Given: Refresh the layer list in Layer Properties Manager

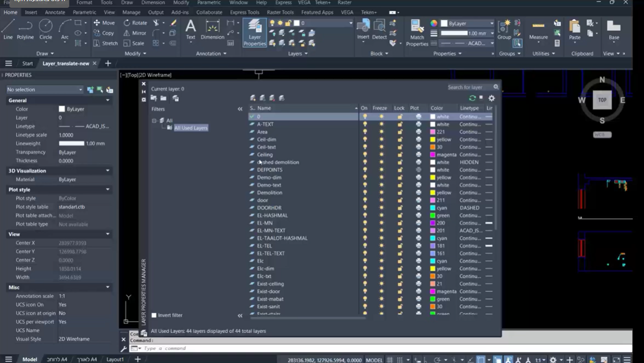Looking at the screenshot, I should coord(472,98).
